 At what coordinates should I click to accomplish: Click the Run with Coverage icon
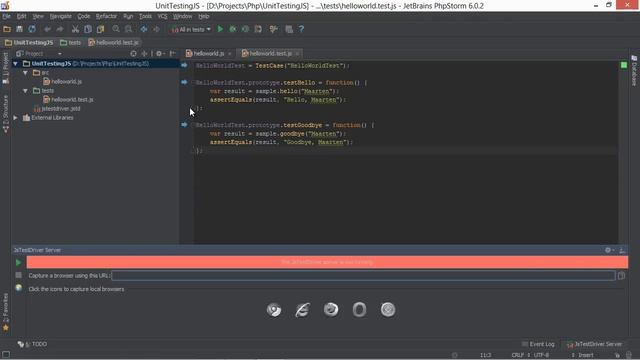coord(245,29)
